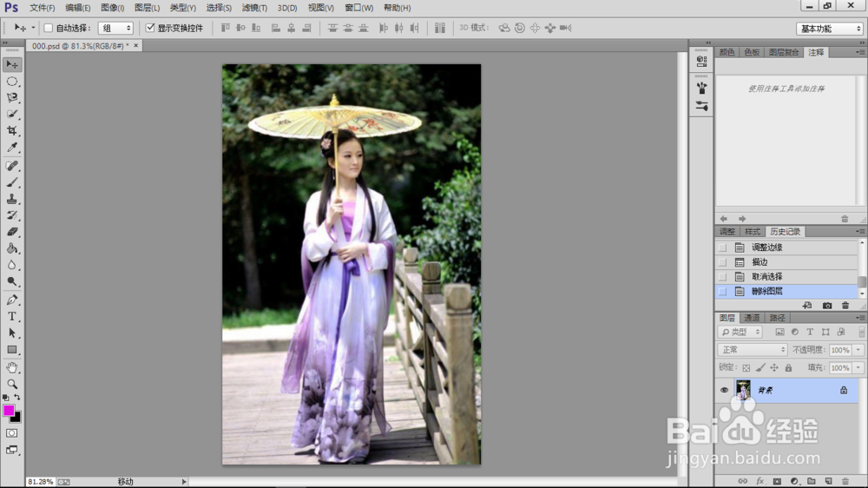Select the Eraser tool
The height and width of the screenshot is (488, 868).
pyautogui.click(x=11, y=232)
